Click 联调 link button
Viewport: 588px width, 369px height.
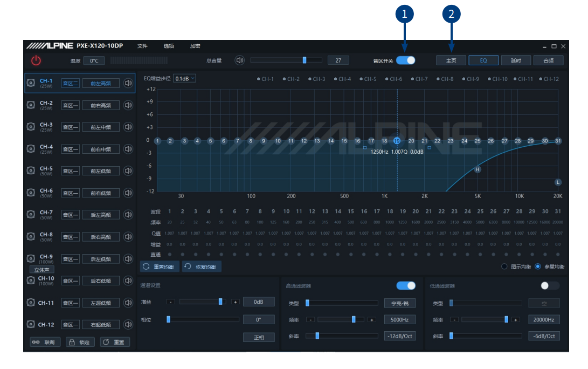[45, 342]
